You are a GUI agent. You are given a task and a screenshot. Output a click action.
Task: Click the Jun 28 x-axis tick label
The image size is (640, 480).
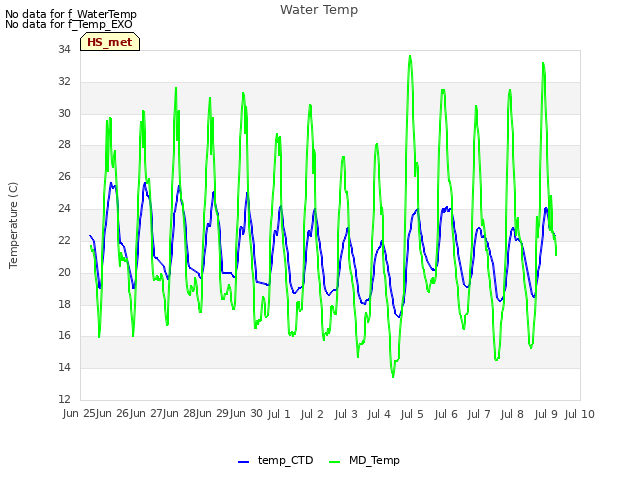[x=180, y=413]
